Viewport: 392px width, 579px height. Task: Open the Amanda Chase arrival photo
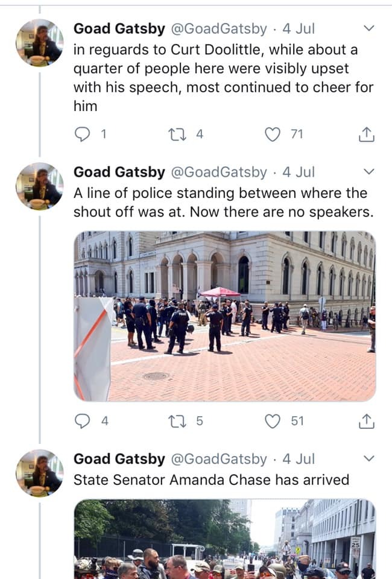coord(224,539)
